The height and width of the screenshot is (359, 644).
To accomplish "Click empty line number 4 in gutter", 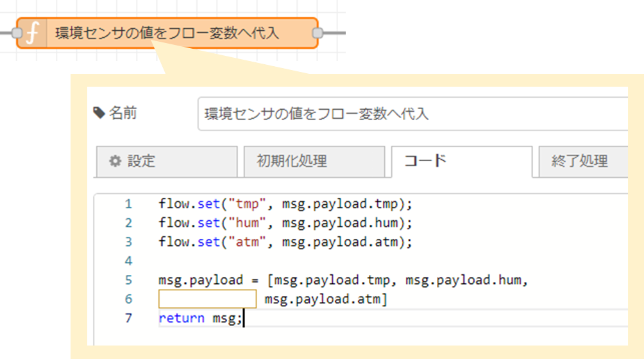I will click(128, 261).
